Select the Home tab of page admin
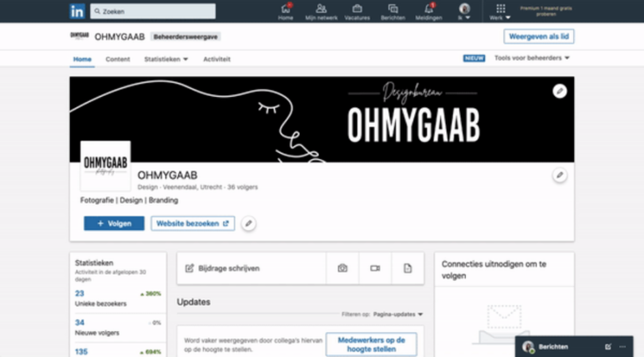This screenshot has width=644, height=357. 82,59
